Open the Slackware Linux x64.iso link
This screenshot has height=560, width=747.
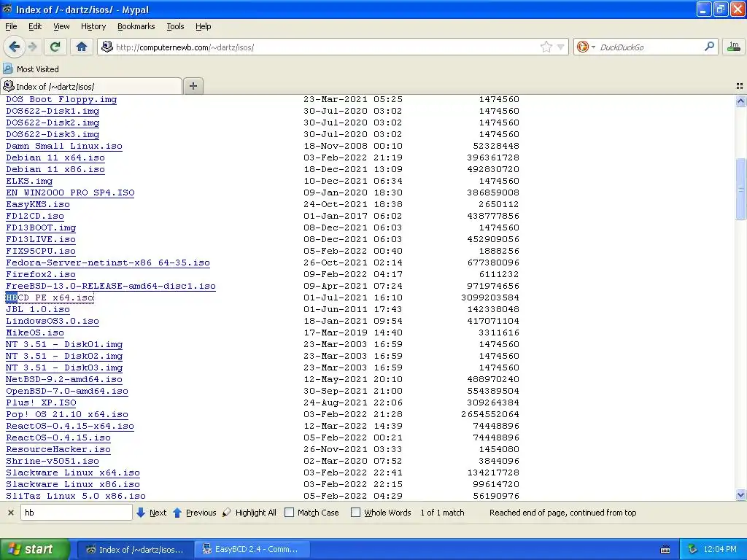73,472
